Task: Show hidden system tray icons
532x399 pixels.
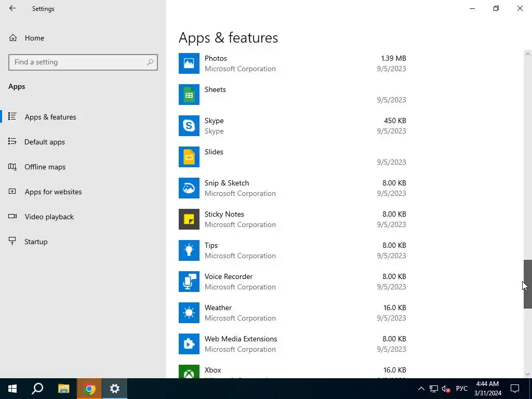Action: coord(421,389)
